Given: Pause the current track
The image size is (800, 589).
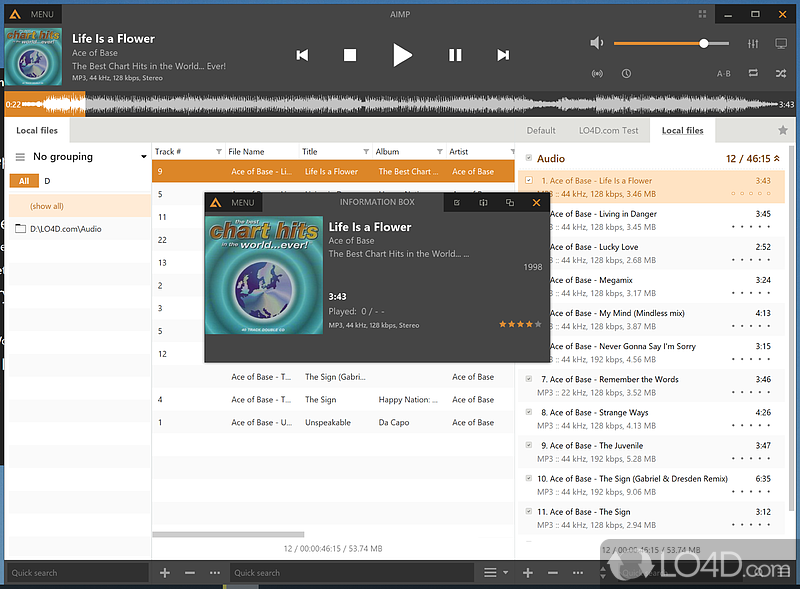Looking at the screenshot, I should (455, 55).
